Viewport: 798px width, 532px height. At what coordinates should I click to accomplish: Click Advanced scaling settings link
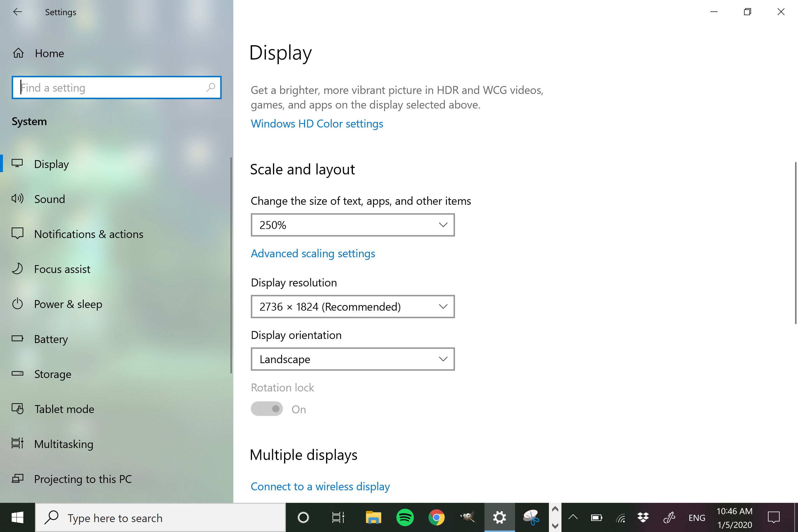313,253
